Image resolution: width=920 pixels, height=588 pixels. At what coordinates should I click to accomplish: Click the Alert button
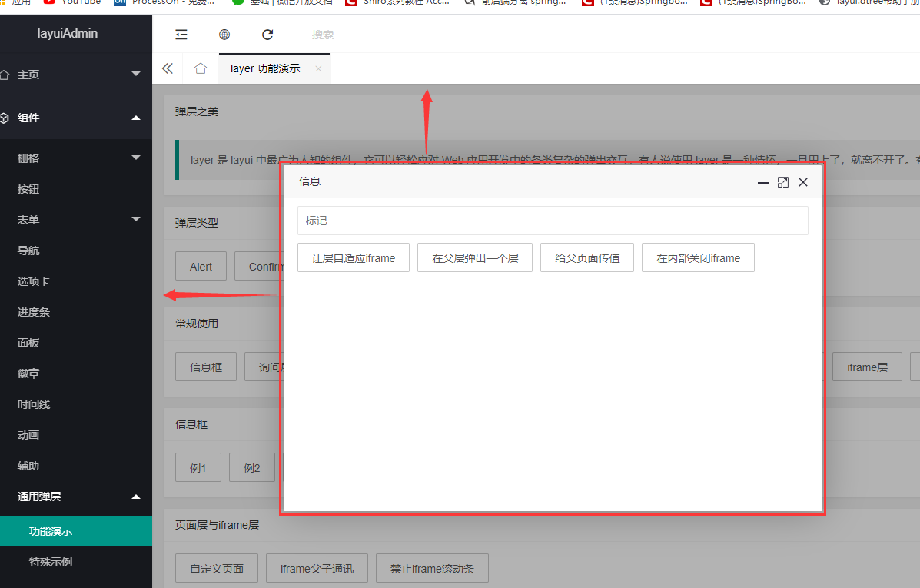(201, 266)
